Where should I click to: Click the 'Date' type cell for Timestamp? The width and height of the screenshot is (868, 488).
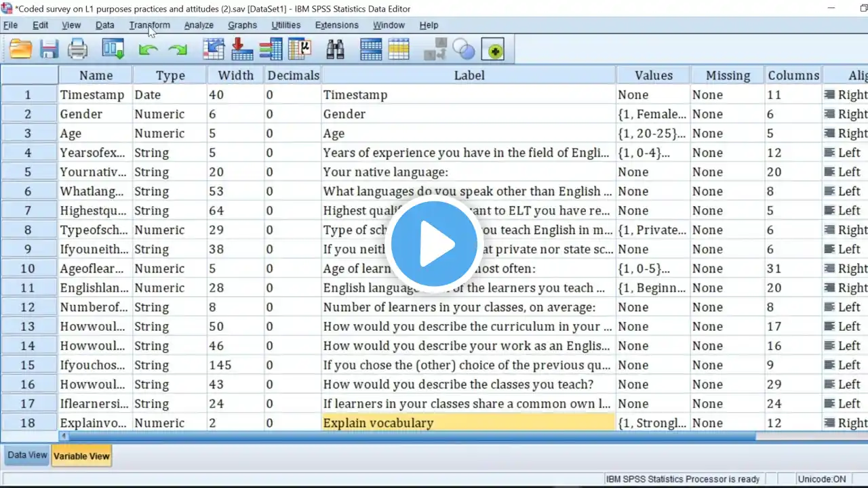pyautogui.click(x=170, y=95)
